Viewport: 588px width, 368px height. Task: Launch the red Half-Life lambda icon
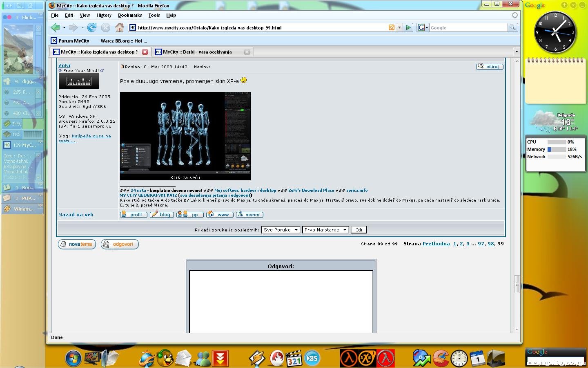(x=385, y=358)
